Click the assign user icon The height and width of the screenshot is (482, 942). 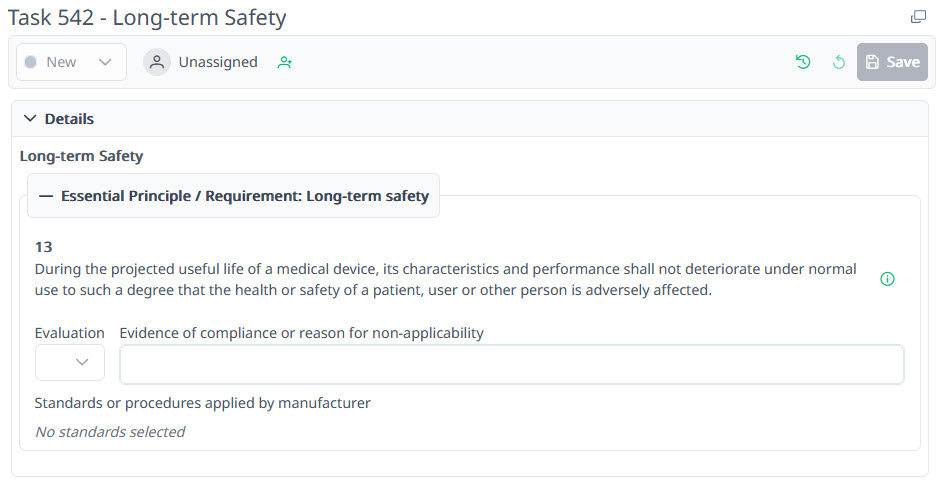coord(285,62)
